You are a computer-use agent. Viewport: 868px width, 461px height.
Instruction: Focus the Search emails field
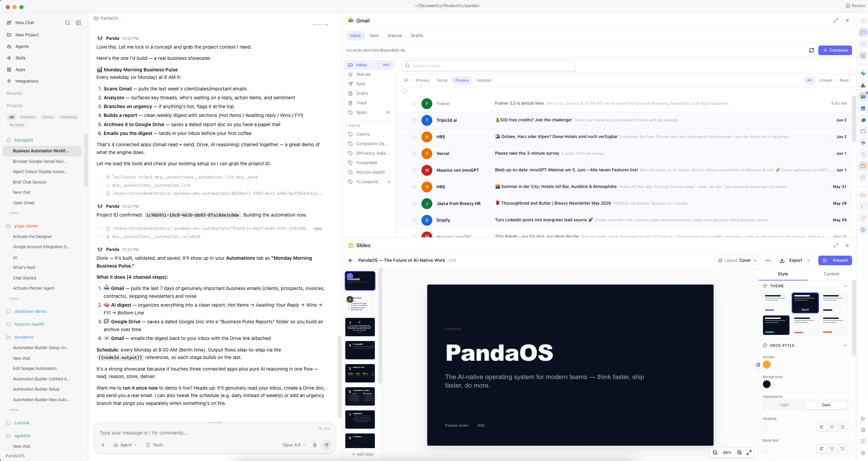point(488,66)
